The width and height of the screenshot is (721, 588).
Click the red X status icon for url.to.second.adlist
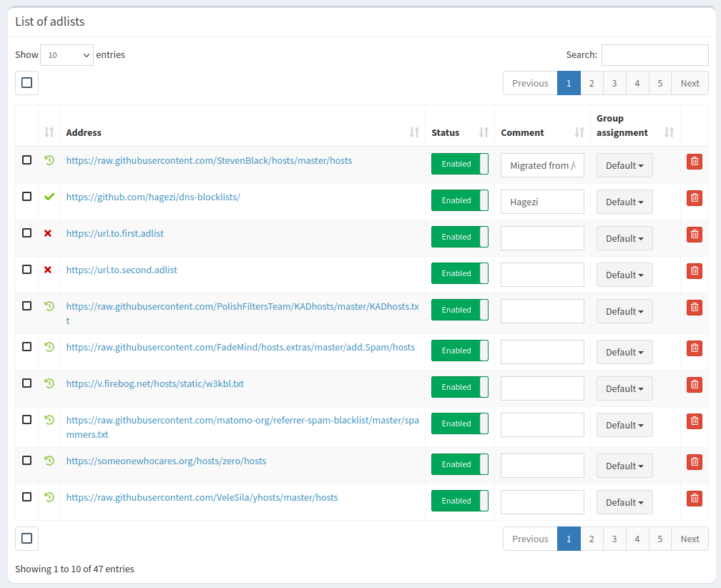[x=48, y=270]
